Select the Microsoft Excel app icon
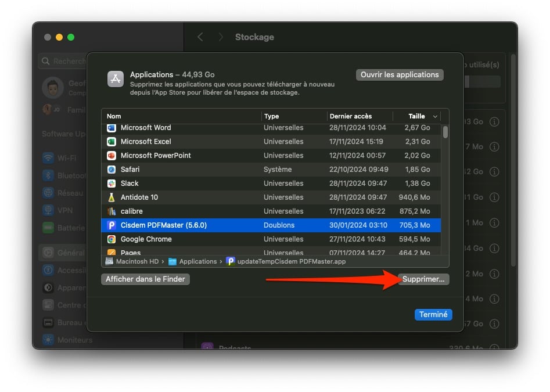Image resolution: width=550 pixels, height=392 pixels. tap(111, 142)
